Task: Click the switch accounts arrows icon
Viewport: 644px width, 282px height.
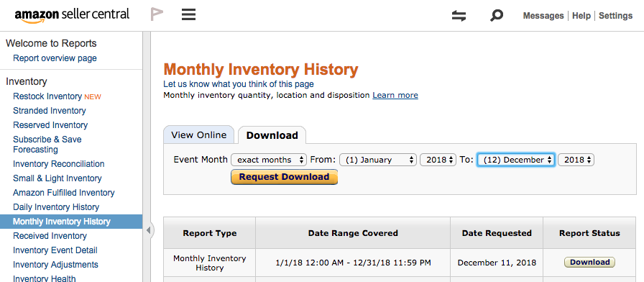Action: click(x=459, y=16)
